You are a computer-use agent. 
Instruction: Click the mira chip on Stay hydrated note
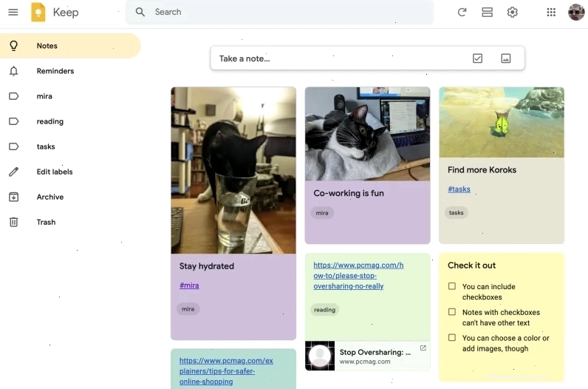[188, 309]
